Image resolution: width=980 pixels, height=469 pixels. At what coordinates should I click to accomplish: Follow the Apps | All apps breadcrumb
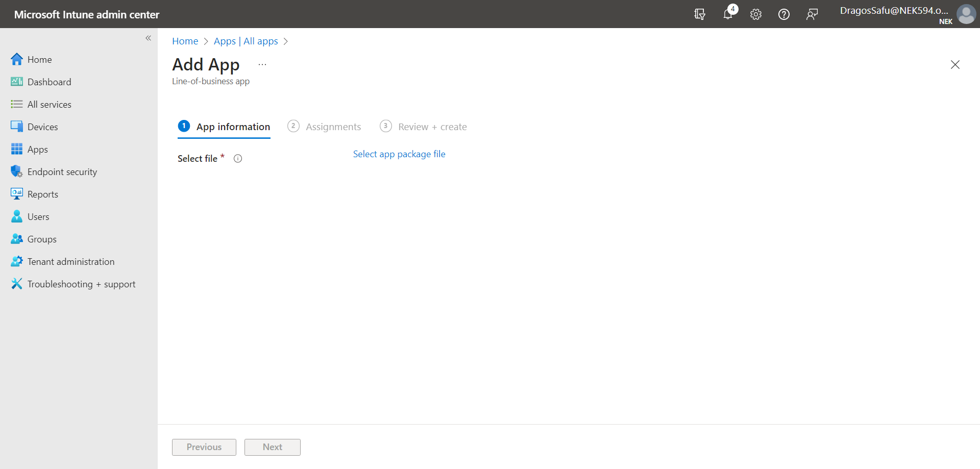click(246, 41)
